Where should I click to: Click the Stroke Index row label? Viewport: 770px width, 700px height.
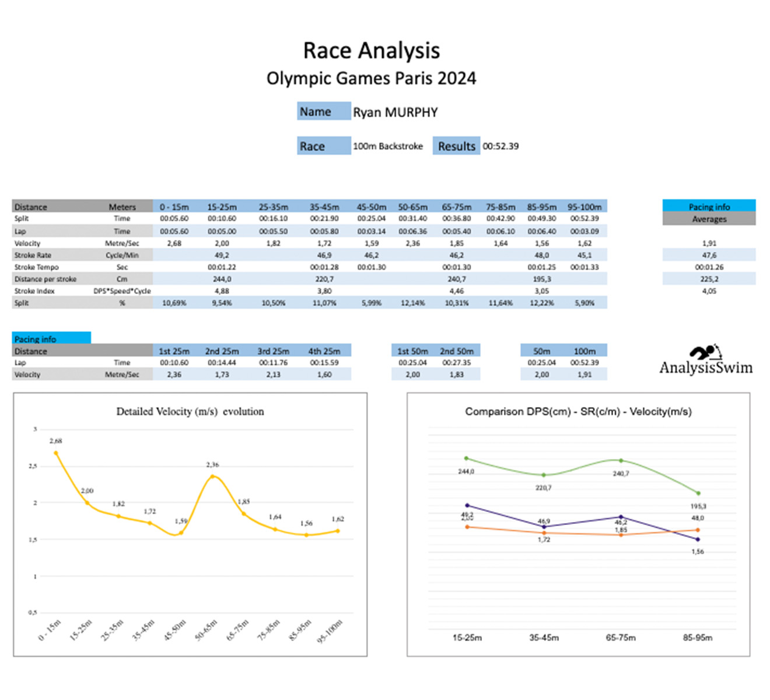[34, 290]
